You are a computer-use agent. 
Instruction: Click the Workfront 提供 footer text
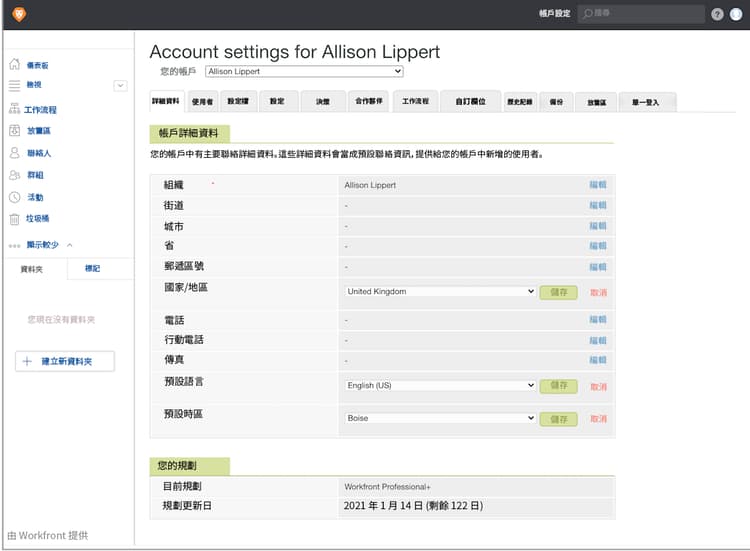[x=48, y=535]
